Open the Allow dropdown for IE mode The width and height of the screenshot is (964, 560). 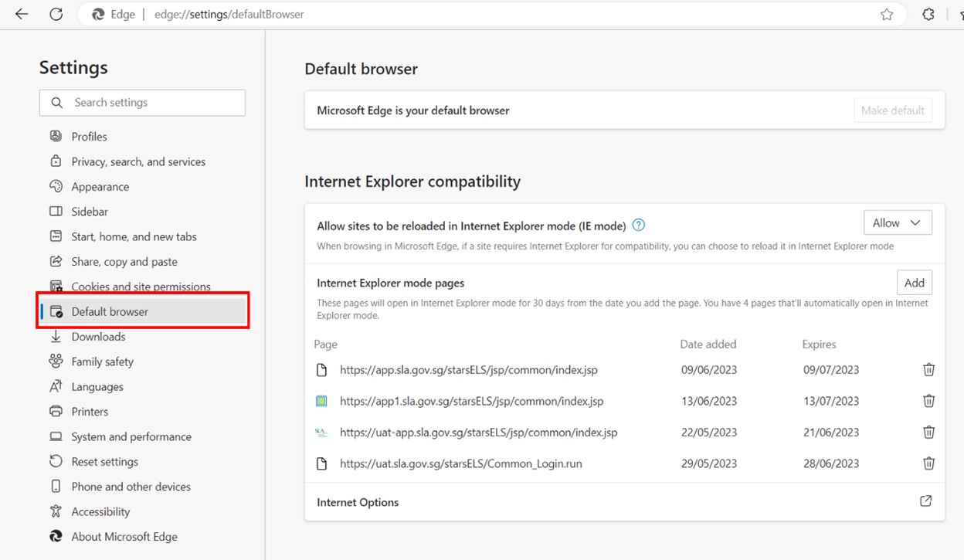(x=898, y=222)
